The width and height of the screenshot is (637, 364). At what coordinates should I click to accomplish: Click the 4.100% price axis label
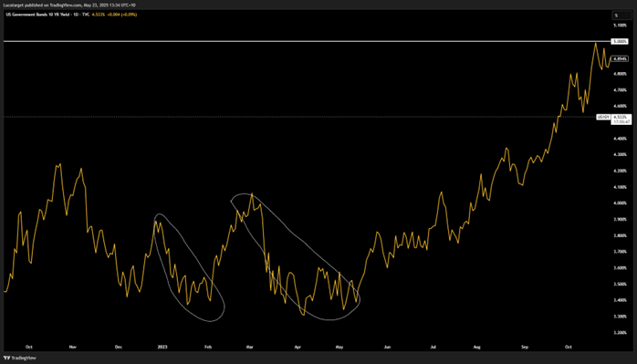tap(620, 187)
